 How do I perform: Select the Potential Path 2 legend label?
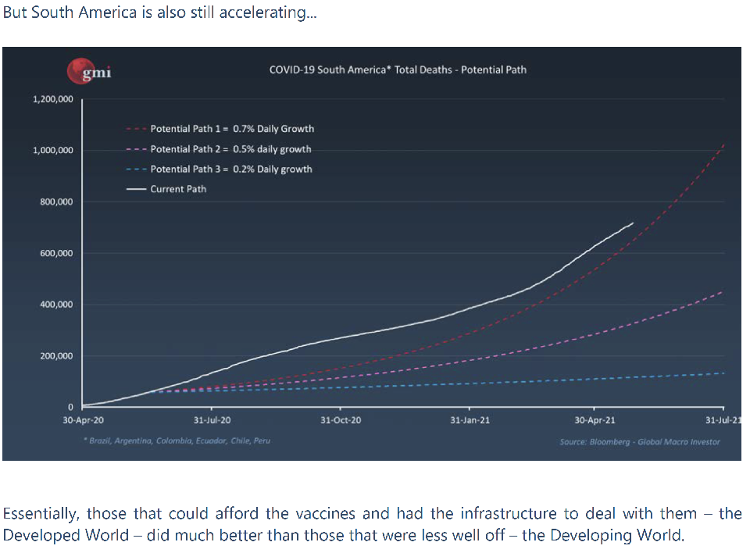(230, 149)
